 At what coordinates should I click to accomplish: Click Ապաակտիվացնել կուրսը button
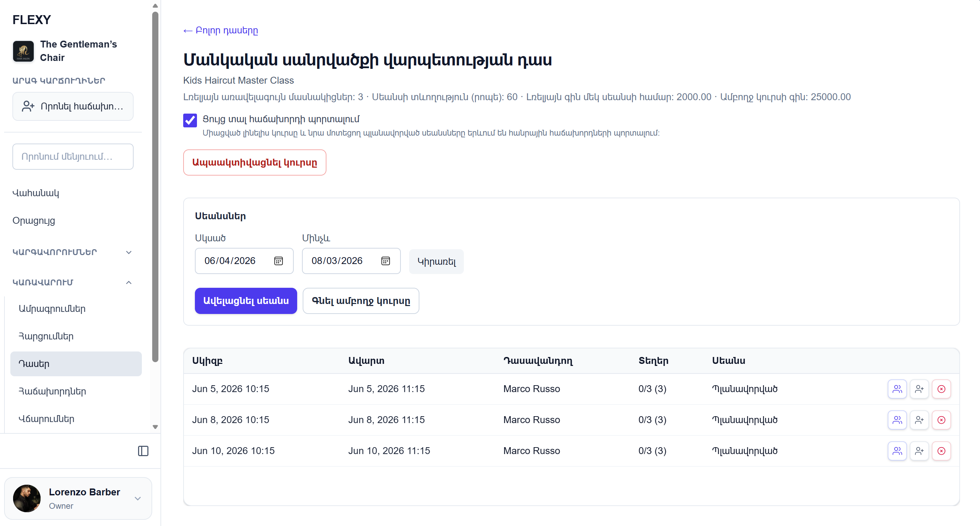point(254,162)
